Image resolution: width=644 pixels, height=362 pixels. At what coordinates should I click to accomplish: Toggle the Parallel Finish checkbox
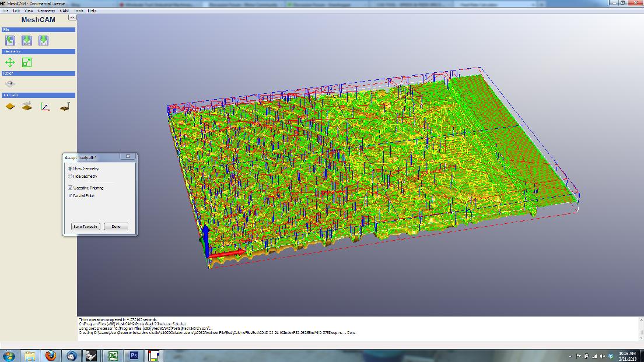click(70, 196)
